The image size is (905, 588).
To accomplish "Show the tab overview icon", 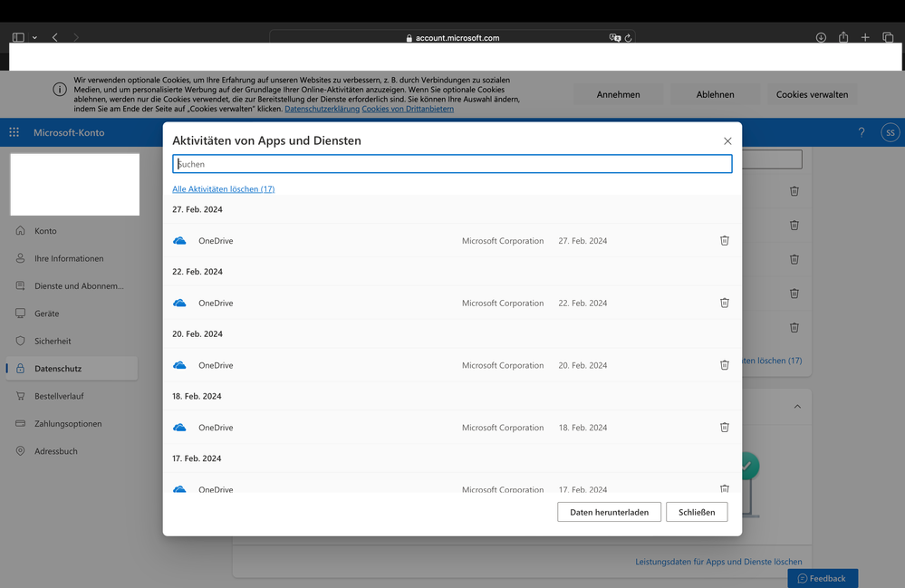I will 888,37.
